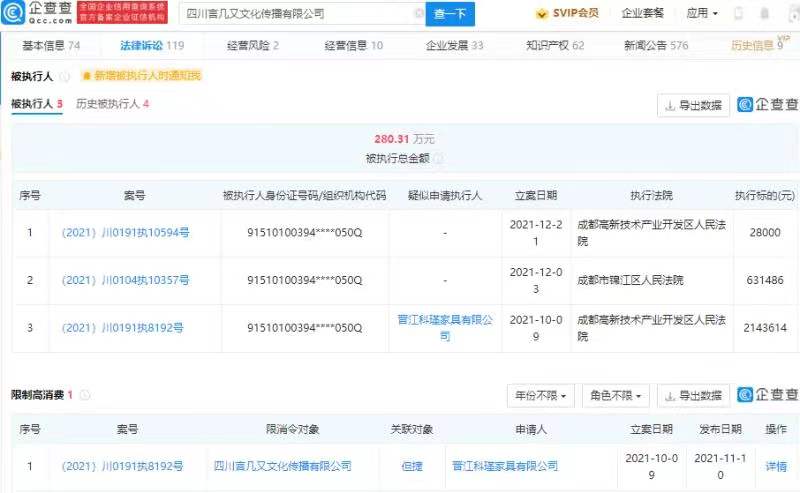Switch to 经营风险 2 tab

tap(253, 45)
